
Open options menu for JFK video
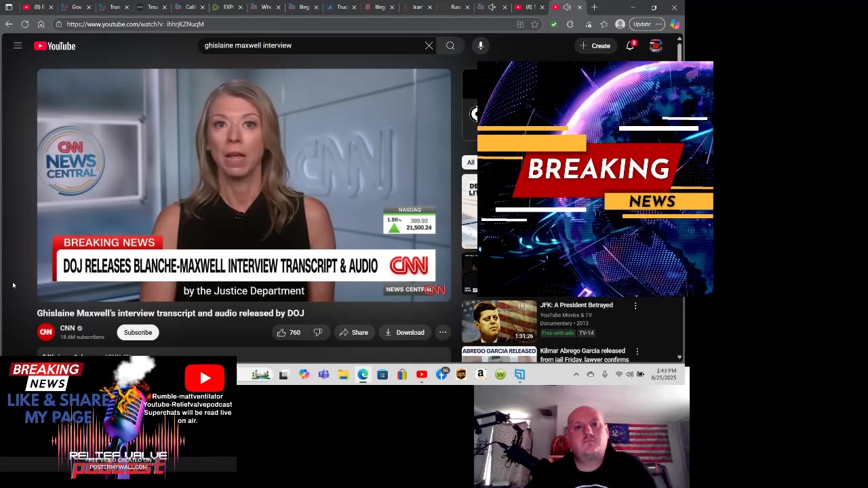(x=635, y=306)
